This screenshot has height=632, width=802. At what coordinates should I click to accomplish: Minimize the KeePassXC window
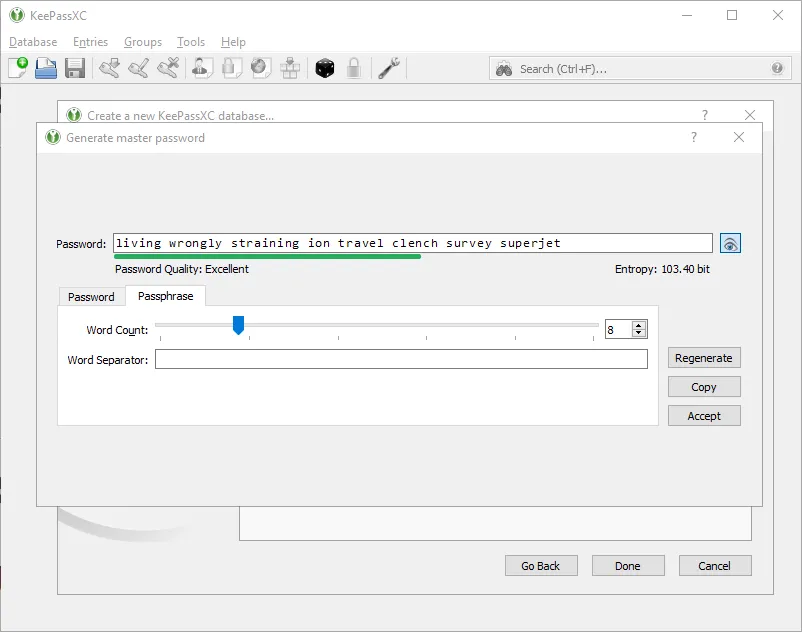pyautogui.click(x=687, y=15)
